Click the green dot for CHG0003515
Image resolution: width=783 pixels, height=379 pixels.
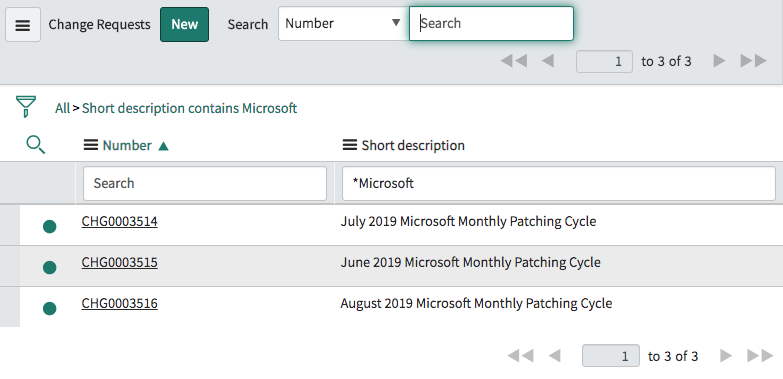click(49, 268)
